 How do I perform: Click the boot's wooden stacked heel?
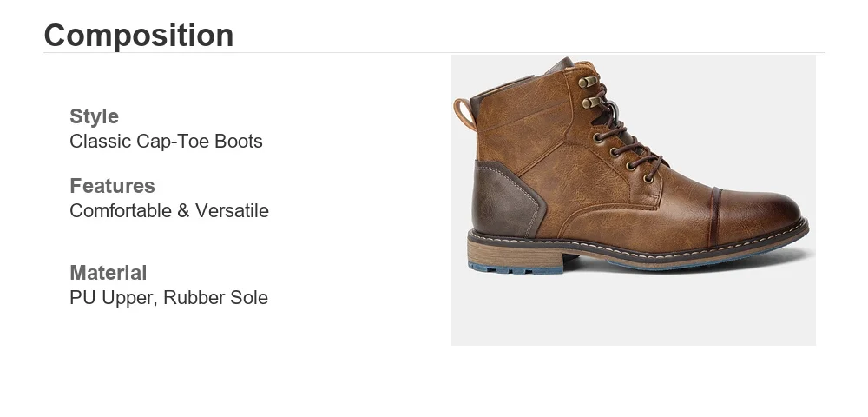515,256
